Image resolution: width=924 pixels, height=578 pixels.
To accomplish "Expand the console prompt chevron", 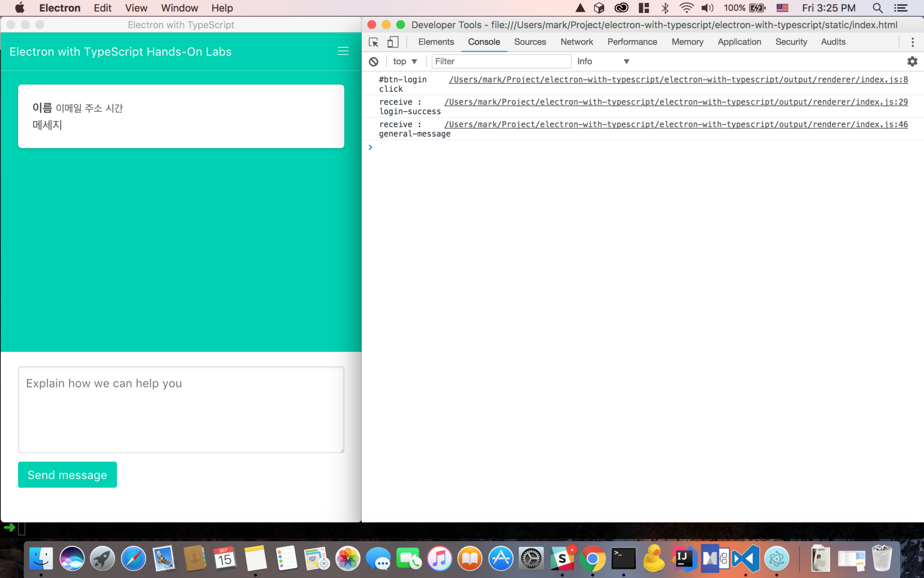I will pos(370,147).
